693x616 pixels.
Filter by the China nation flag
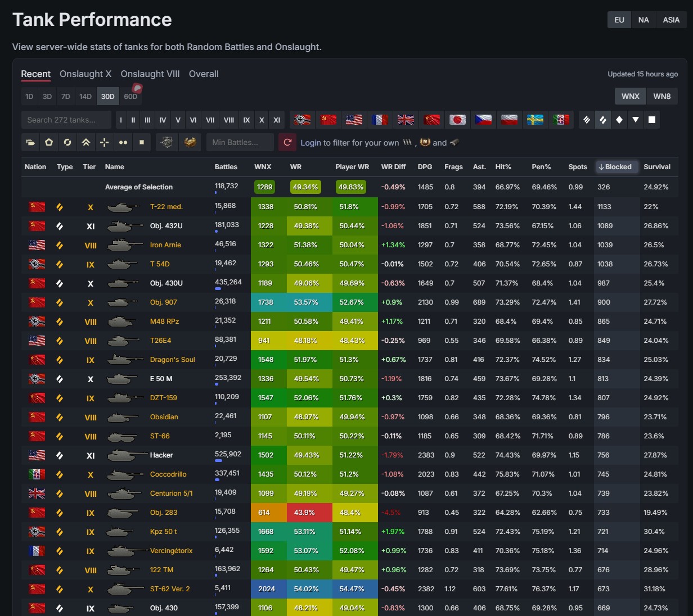click(x=431, y=120)
